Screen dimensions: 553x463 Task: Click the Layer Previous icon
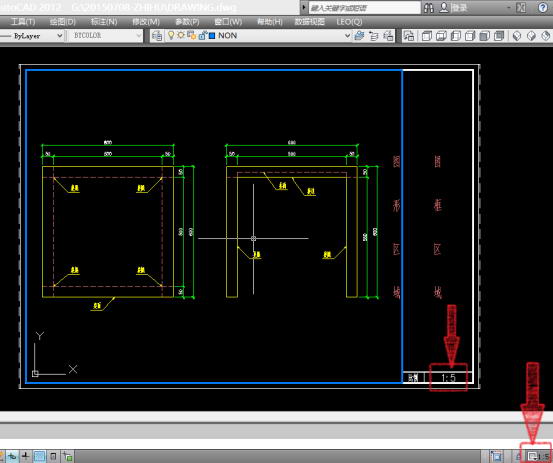(373, 36)
